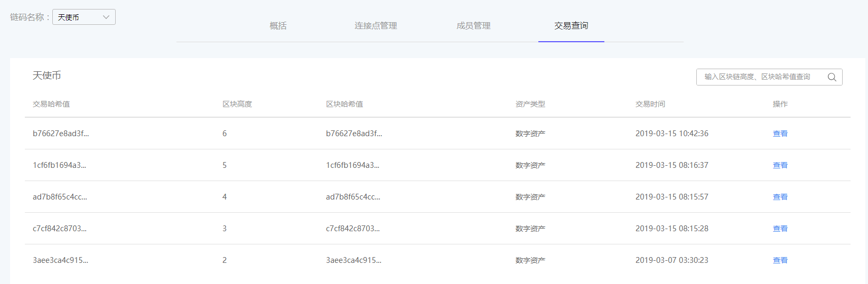Click block hash c7cf842c8703 in 区块哈希值 column
868x284 pixels.
352,229
